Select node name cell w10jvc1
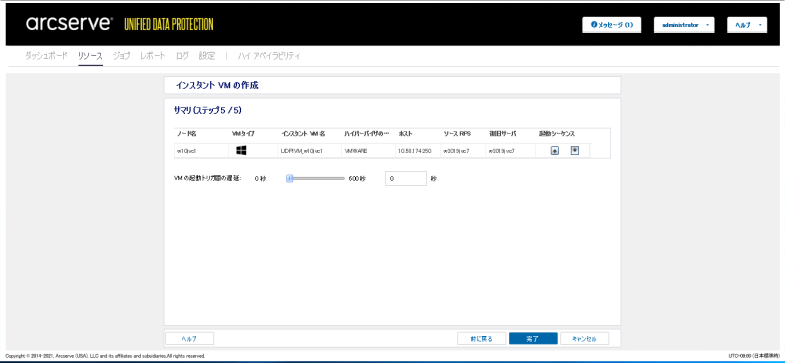 click(201, 150)
